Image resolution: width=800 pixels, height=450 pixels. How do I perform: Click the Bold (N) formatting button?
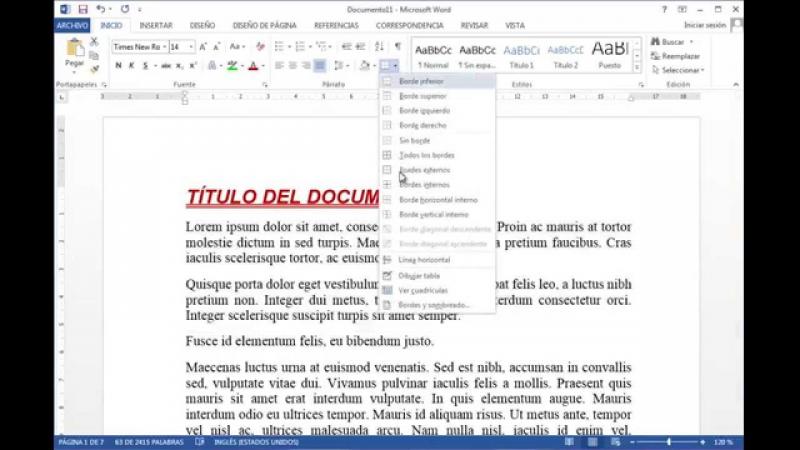click(x=118, y=66)
